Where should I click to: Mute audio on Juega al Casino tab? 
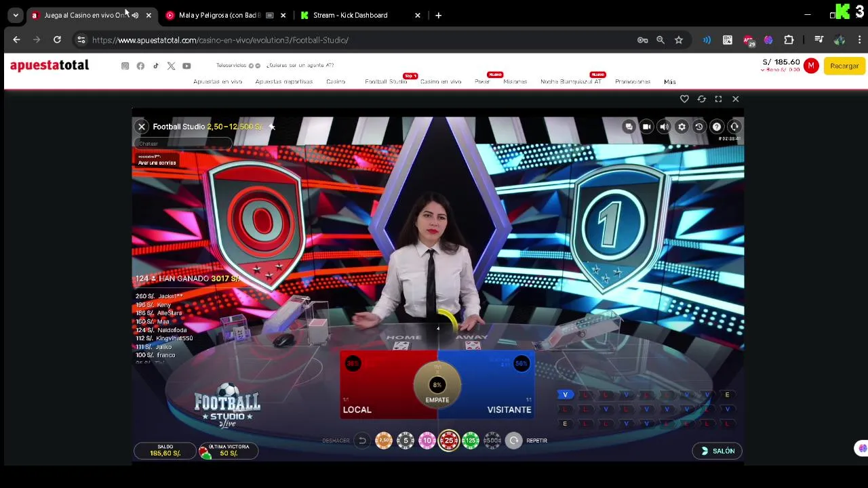(x=135, y=15)
